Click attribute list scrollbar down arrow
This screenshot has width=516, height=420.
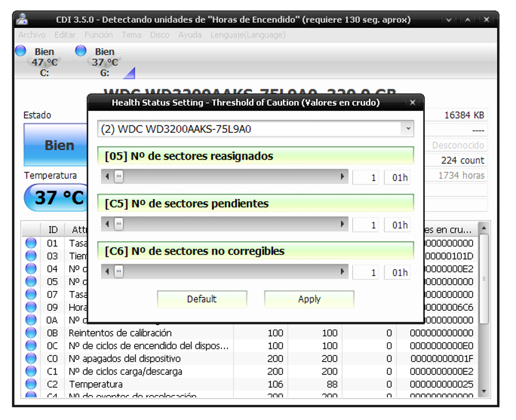[484, 391]
